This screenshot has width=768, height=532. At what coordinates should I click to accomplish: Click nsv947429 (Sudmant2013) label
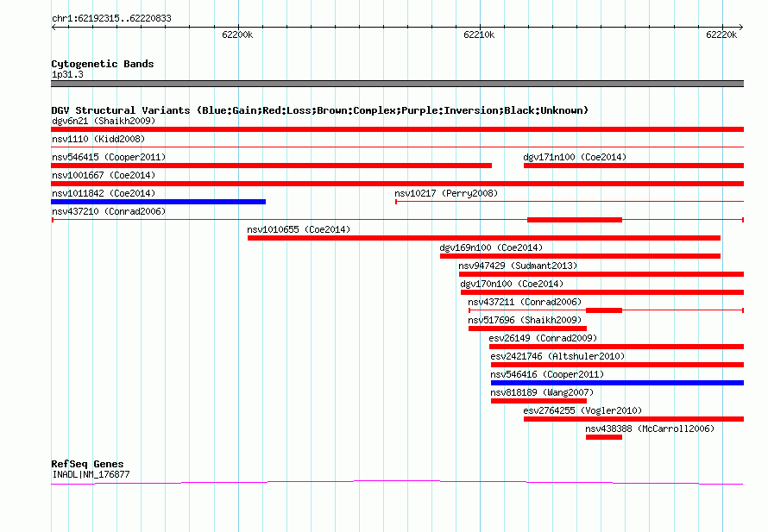[518, 266]
